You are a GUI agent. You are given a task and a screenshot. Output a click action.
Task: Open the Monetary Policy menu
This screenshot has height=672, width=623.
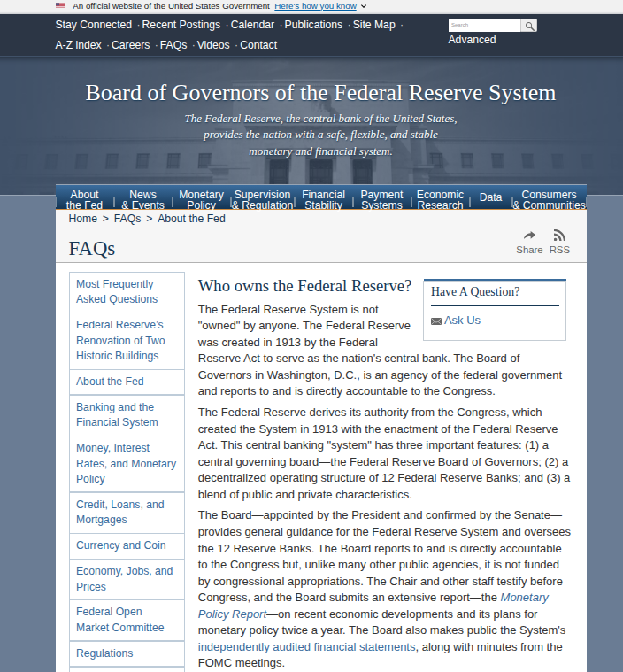click(201, 200)
